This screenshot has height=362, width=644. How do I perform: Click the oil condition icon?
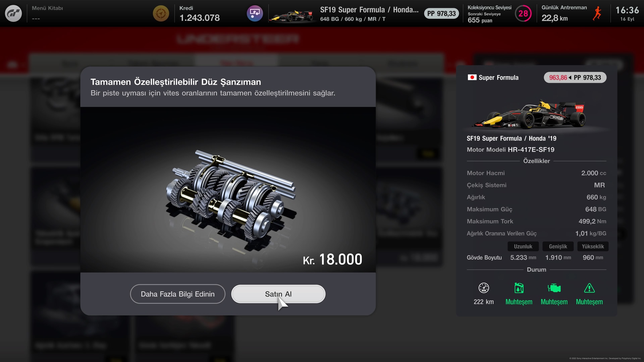pyautogui.click(x=519, y=288)
